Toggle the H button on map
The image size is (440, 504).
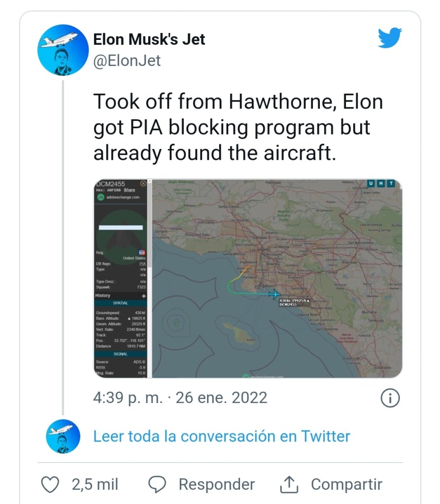click(381, 184)
